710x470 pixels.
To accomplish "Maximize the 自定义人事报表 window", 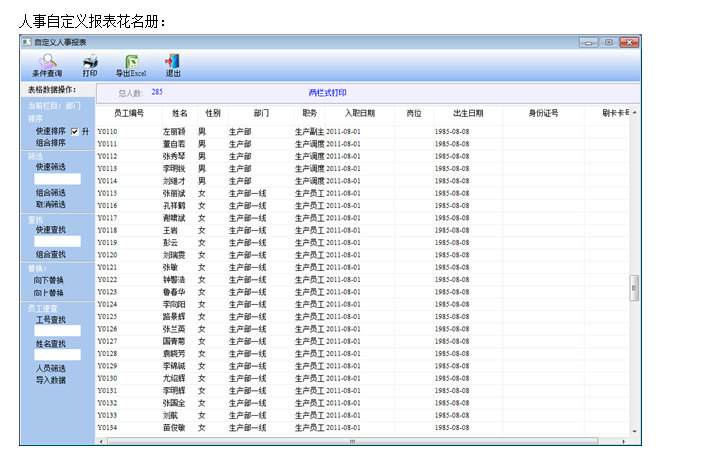I will 608,42.
